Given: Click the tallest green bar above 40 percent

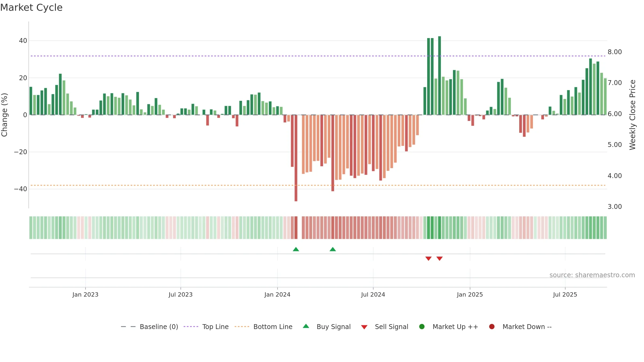Looking at the screenshot, I should [x=440, y=76].
